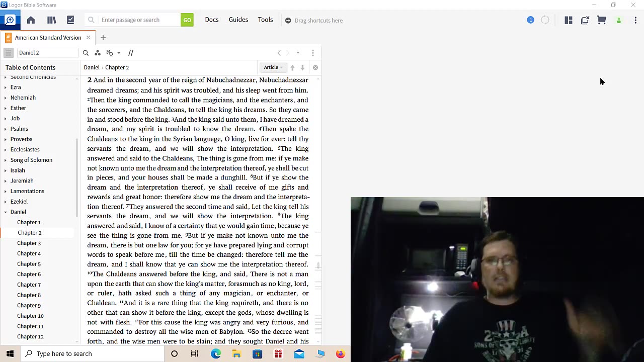Open the store shopping cart

click(x=602, y=20)
